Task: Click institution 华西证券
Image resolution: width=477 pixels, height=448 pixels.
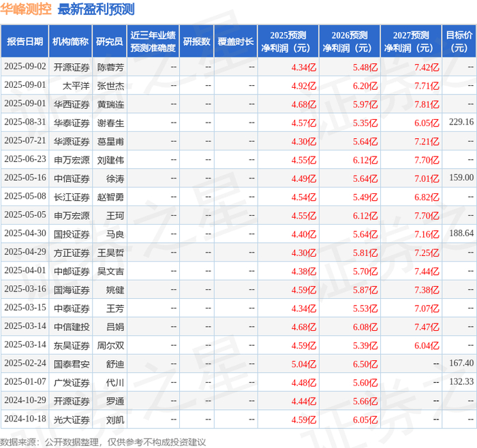Action: point(72,104)
